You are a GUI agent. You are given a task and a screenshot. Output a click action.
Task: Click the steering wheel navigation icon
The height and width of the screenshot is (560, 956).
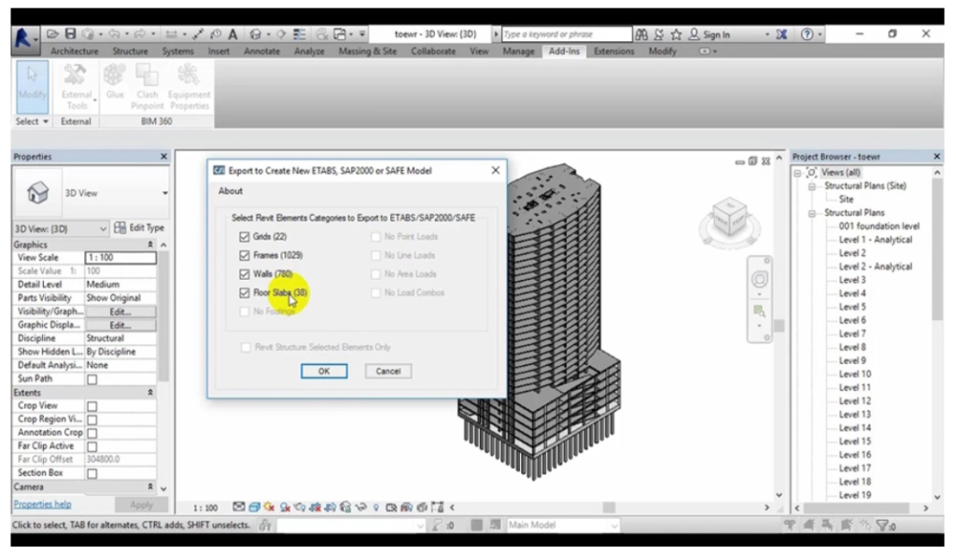tap(759, 280)
